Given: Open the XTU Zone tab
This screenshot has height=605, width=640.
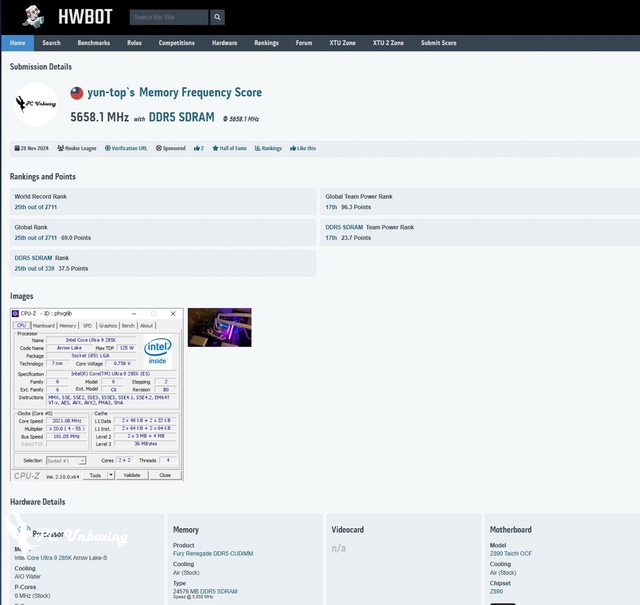Looking at the screenshot, I should (342, 43).
